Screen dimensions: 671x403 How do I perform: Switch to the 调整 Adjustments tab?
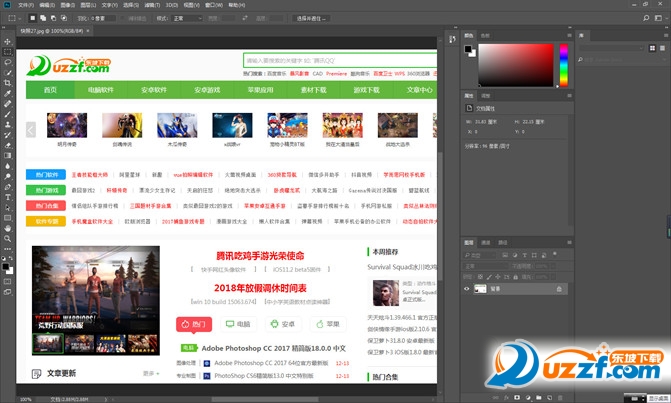pos(486,95)
